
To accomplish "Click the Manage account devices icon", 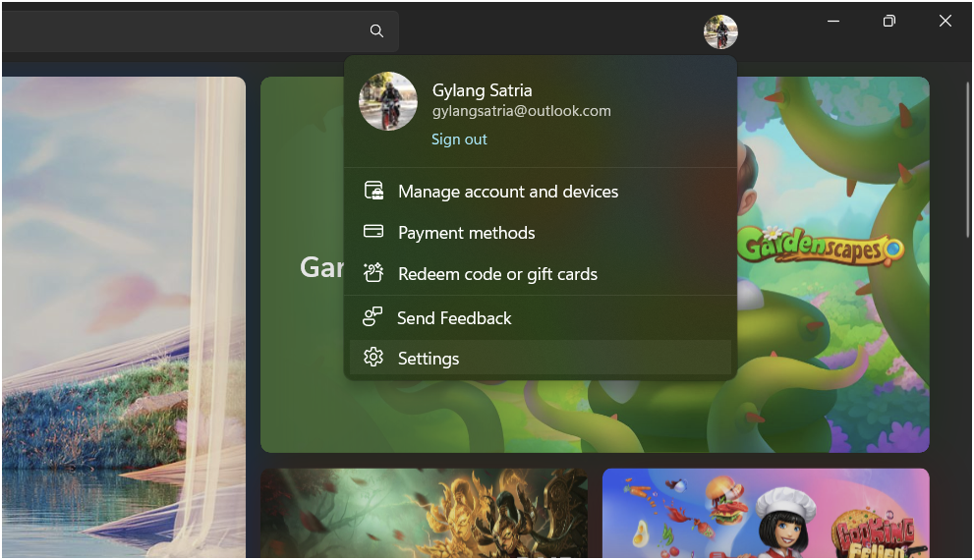I will coord(373,191).
